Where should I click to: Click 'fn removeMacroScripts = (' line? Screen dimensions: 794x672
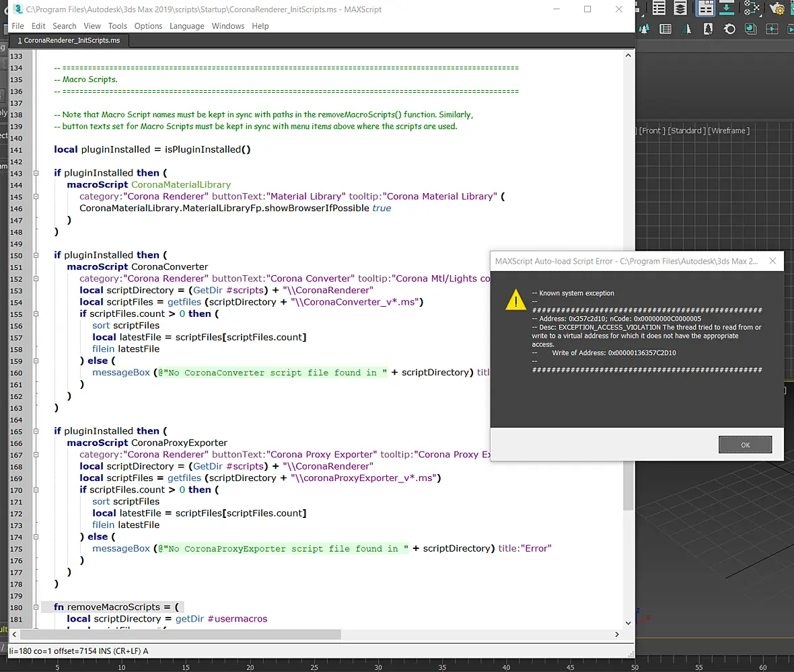pyautogui.click(x=116, y=607)
